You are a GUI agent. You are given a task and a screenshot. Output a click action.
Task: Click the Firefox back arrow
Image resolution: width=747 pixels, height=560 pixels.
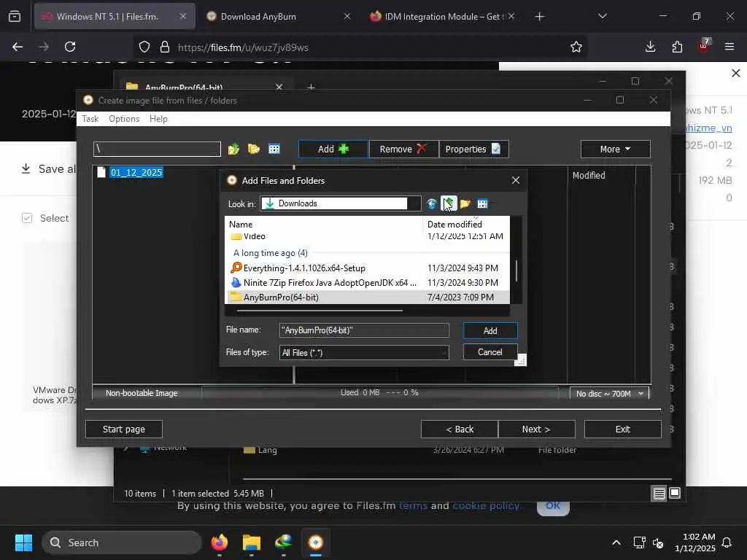(x=18, y=47)
